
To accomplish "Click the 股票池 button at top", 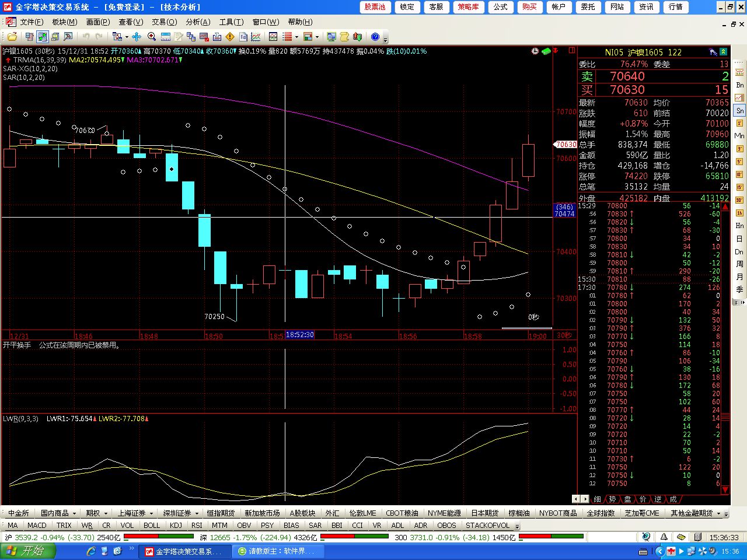I will click(x=375, y=7).
